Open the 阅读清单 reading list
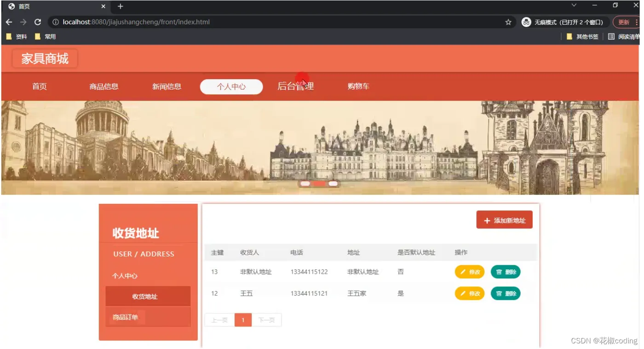644x349 pixels. pos(624,37)
